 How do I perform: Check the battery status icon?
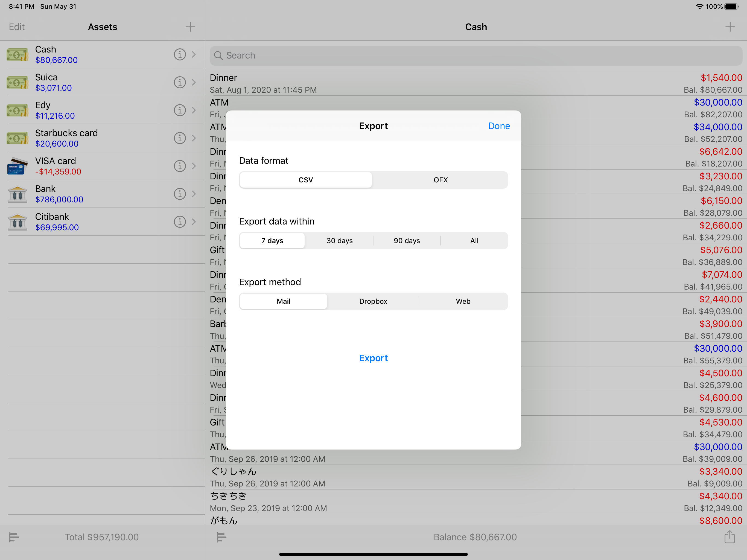pos(731,7)
